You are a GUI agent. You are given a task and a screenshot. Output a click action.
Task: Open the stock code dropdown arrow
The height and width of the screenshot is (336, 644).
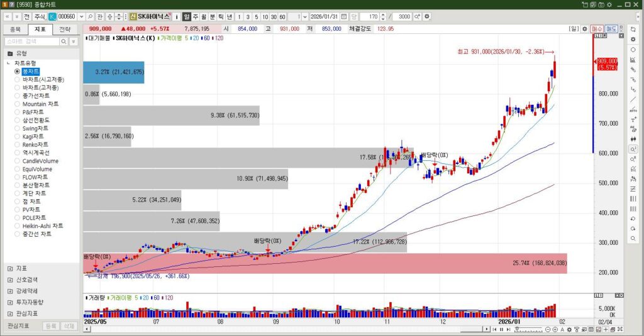81,16
